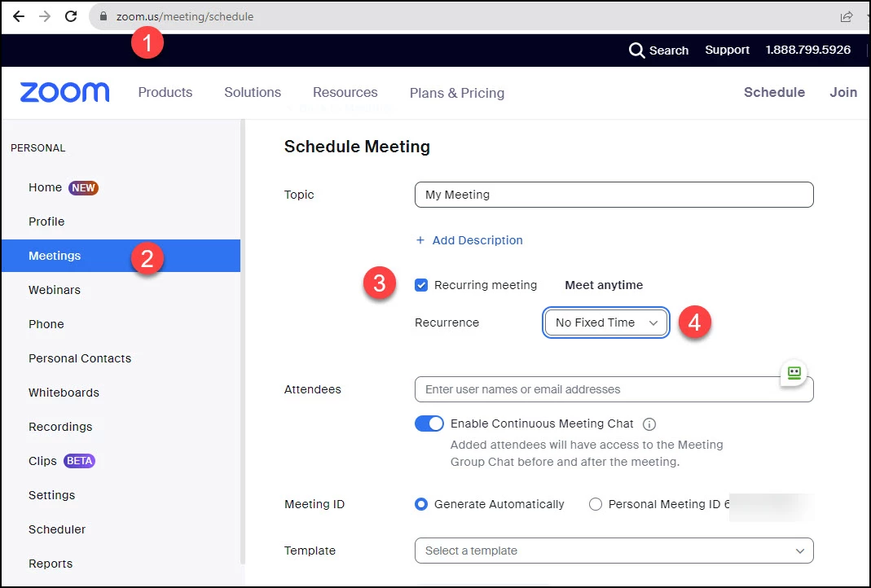Click the share page icon in address bar

[846, 16]
